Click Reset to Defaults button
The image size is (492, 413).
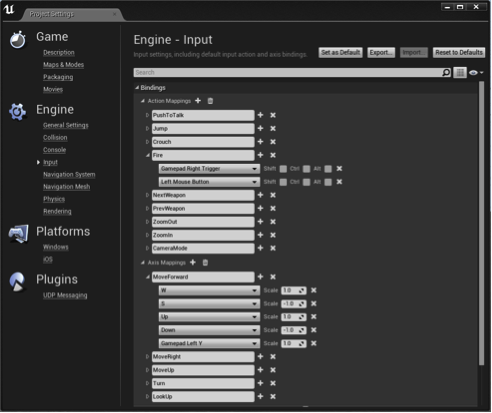click(459, 52)
